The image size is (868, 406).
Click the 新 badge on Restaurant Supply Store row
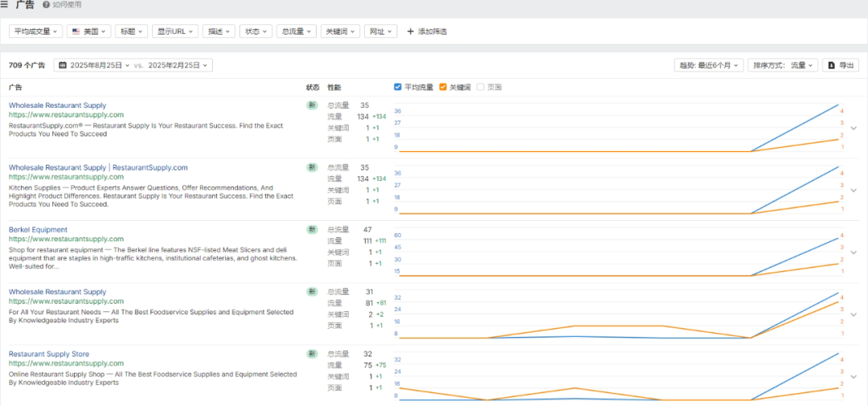312,354
